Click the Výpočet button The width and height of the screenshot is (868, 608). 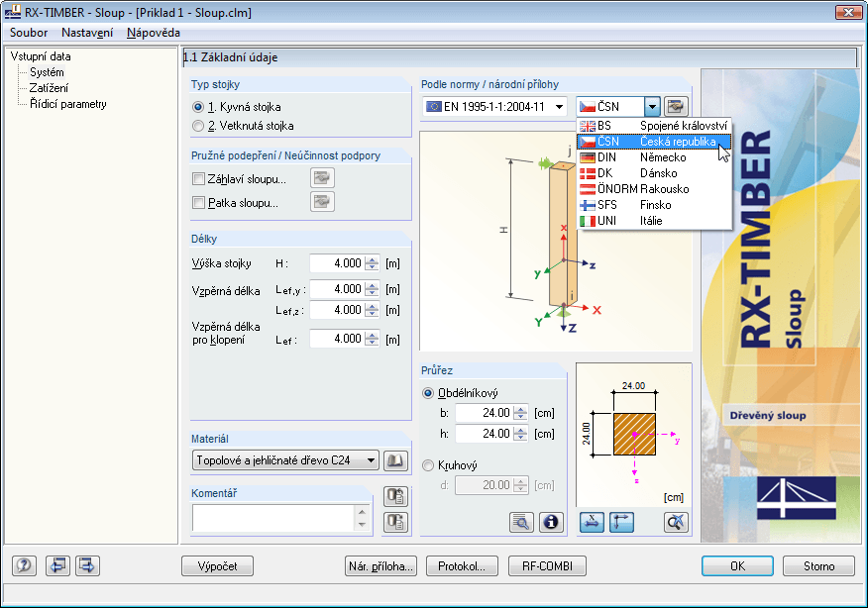(x=217, y=565)
